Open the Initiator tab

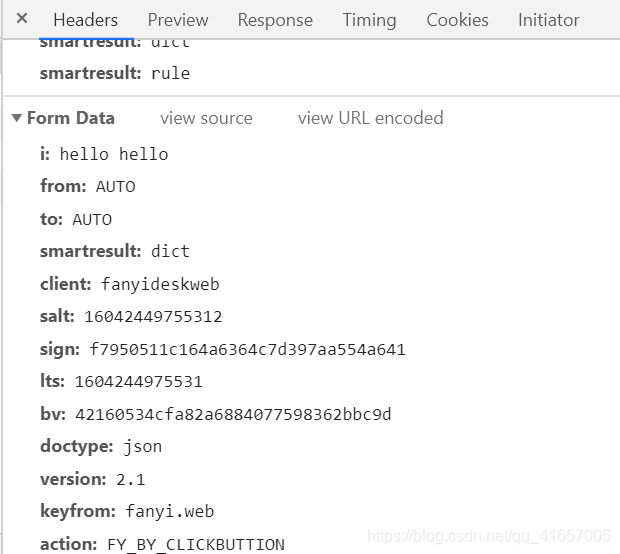click(548, 20)
